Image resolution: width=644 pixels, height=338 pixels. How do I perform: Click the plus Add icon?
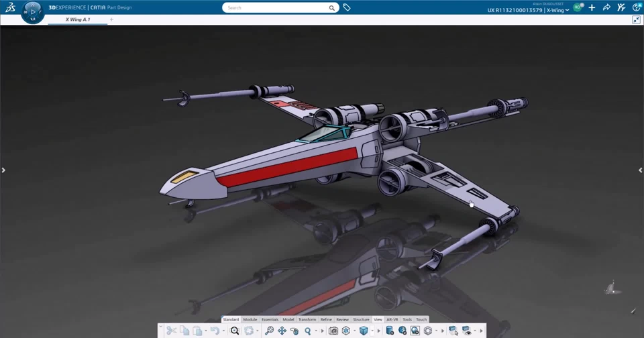tap(592, 7)
